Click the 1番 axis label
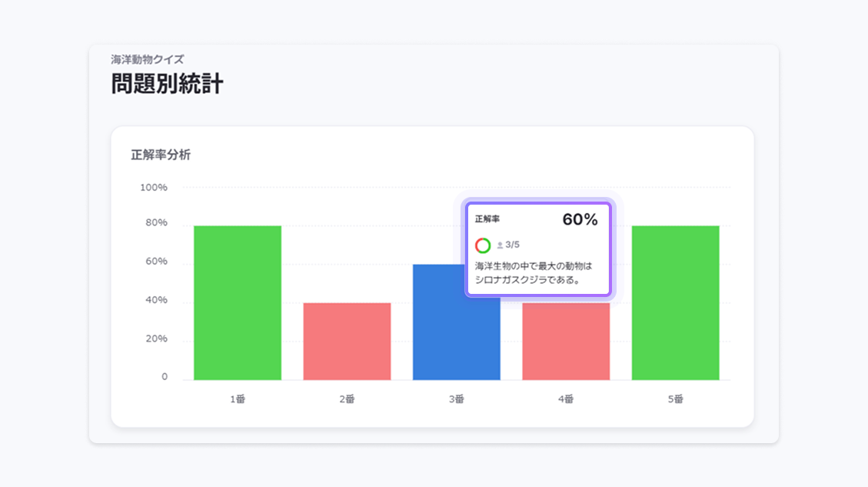Image resolution: width=868 pixels, height=487 pixels. coord(238,399)
